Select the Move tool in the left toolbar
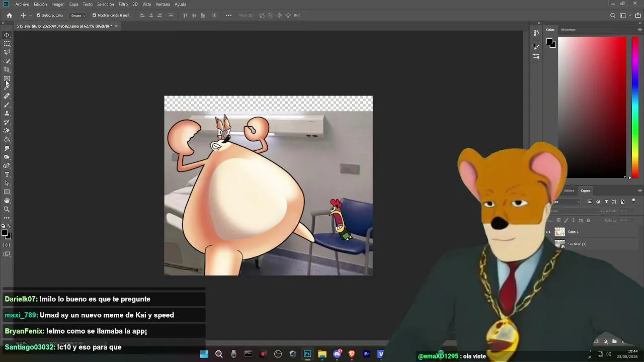This screenshot has width=644, height=362. tap(7, 35)
